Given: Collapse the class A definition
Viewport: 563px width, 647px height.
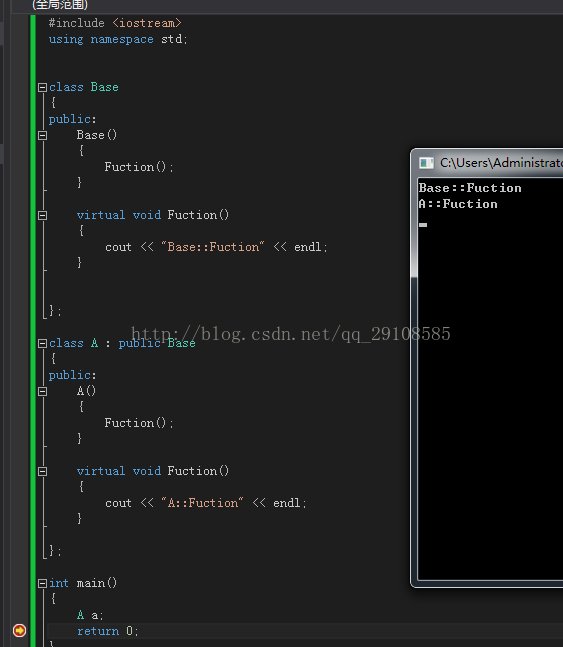Looking at the screenshot, I should [x=42, y=343].
